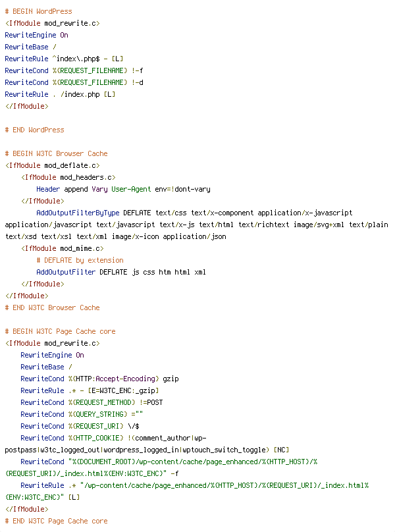Image resolution: width=395 pixels, height=532 pixels.
Task: Click '# BEGIN W3TC Browser Cache' comment
Action: point(56,153)
